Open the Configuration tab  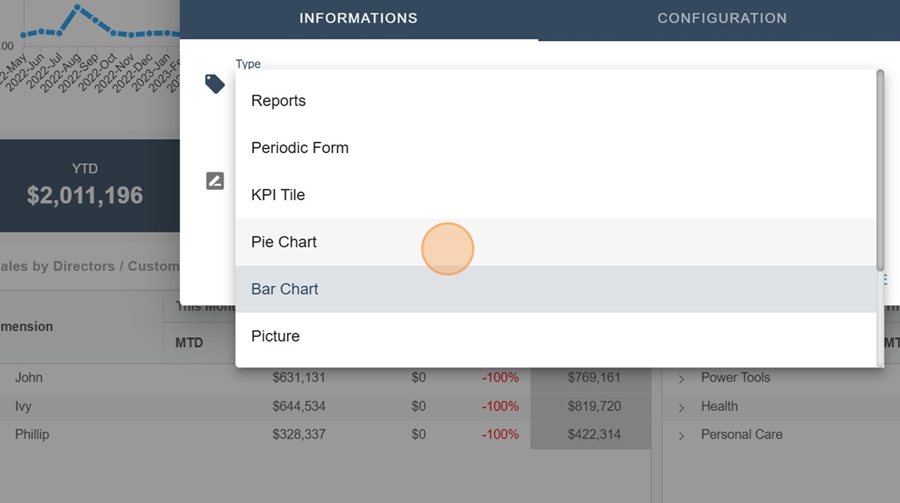click(x=721, y=19)
